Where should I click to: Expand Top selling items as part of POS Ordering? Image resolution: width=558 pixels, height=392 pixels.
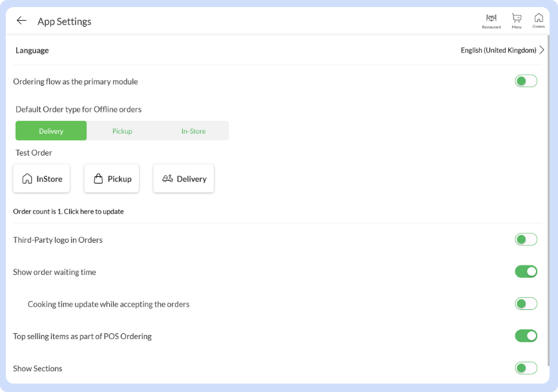click(526, 336)
